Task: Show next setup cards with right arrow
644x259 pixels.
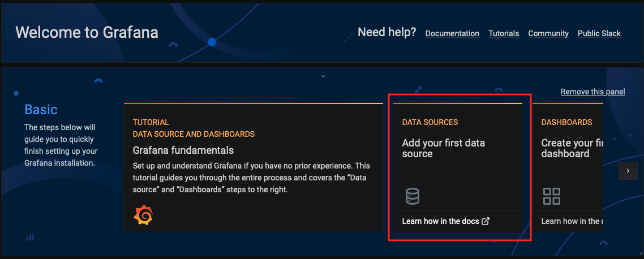Action: (628, 170)
